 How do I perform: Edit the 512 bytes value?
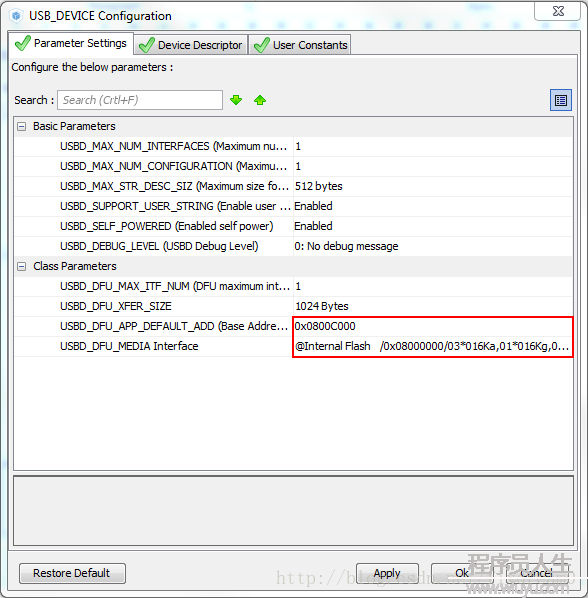click(318, 186)
